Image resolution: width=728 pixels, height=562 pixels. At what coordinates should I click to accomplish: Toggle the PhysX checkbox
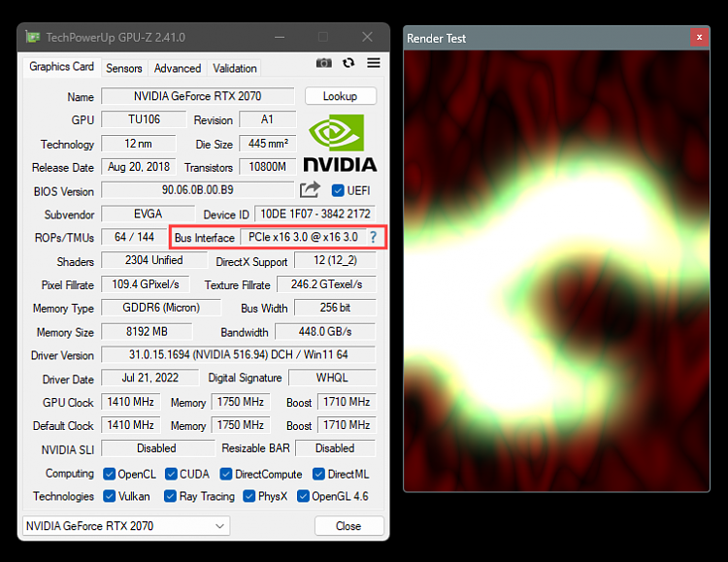click(x=249, y=496)
